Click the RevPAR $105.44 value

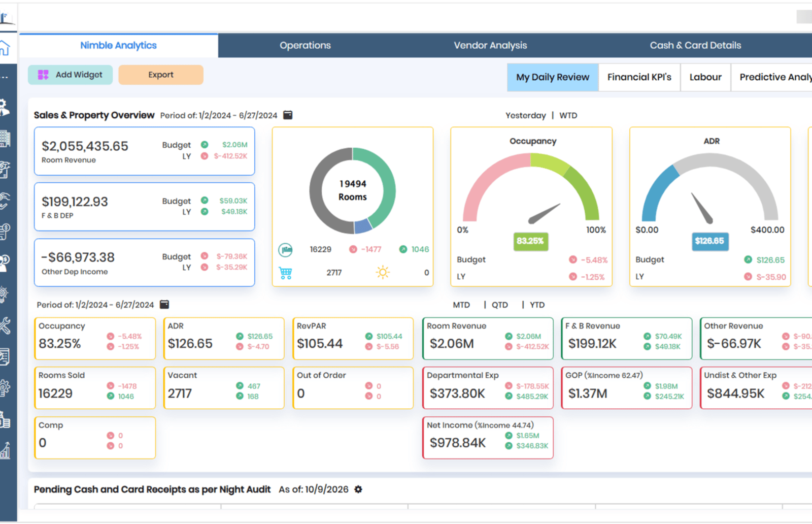(320, 344)
